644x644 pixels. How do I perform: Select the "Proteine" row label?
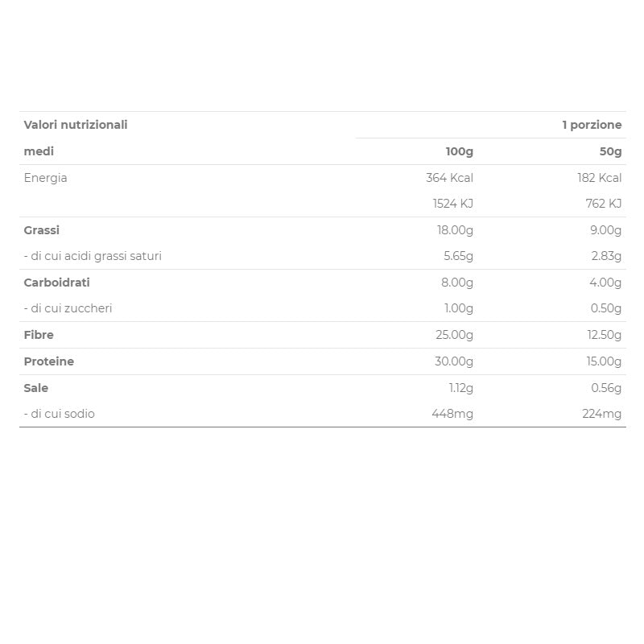pyautogui.click(x=49, y=361)
